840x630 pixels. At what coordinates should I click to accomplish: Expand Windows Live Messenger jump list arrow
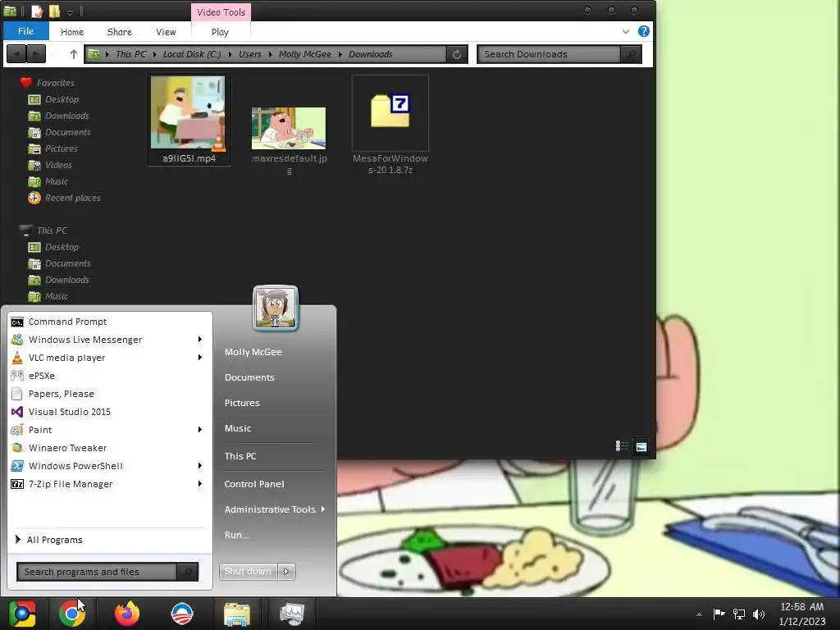[200, 339]
